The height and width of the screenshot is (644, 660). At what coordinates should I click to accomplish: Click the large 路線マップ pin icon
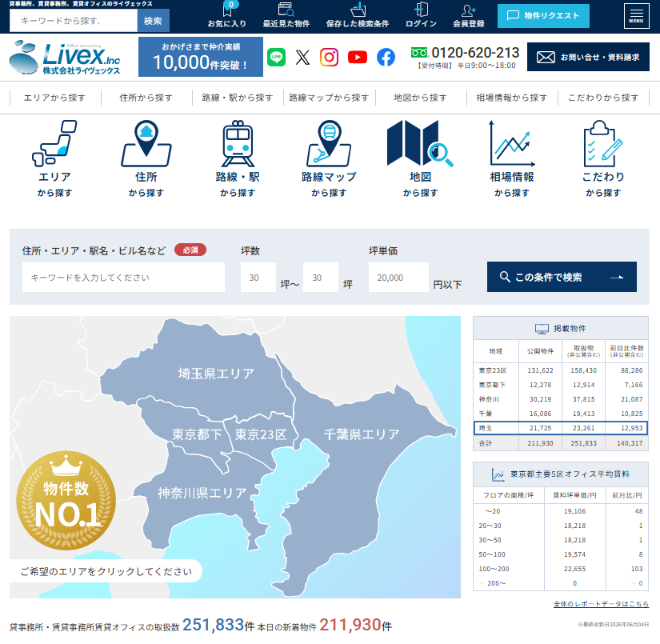(329, 143)
